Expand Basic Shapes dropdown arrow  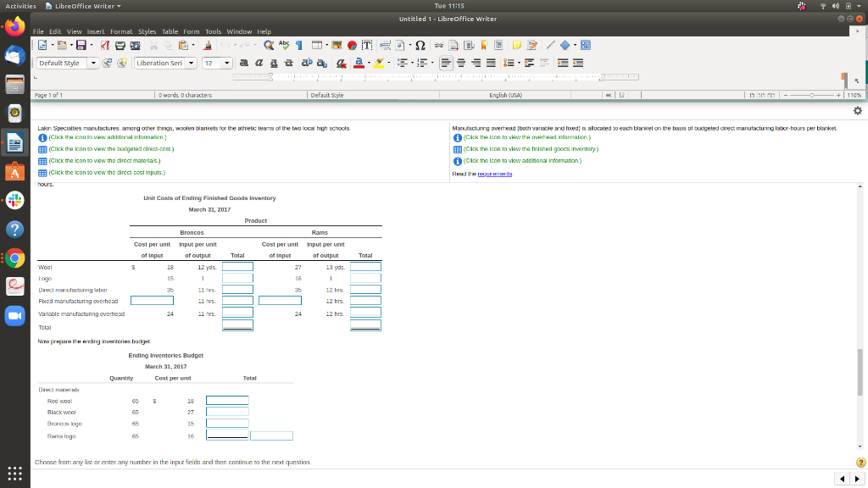pos(576,46)
